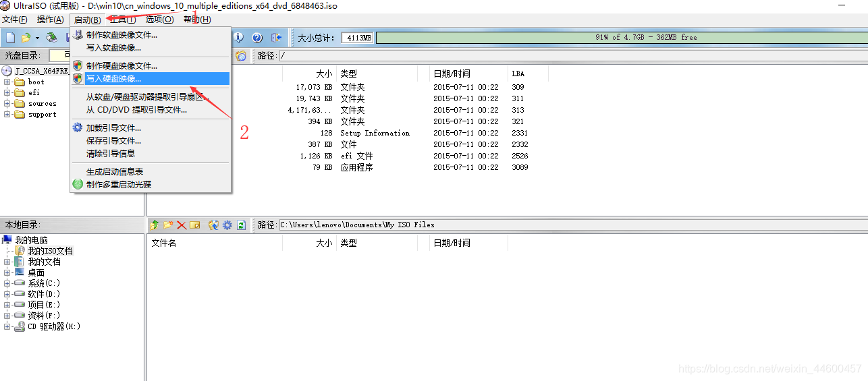The height and width of the screenshot is (381, 868).
Task: Click the Open file folder toolbar icon
Action: point(26,38)
